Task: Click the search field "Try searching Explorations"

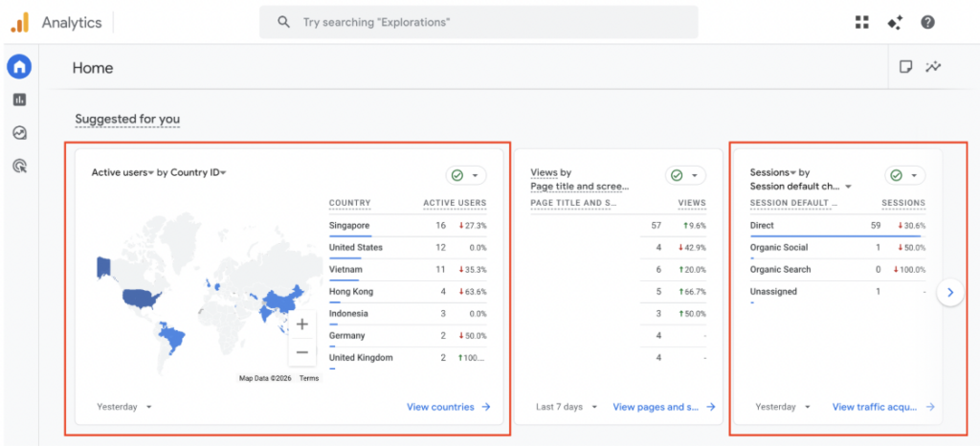Action: 479,22
